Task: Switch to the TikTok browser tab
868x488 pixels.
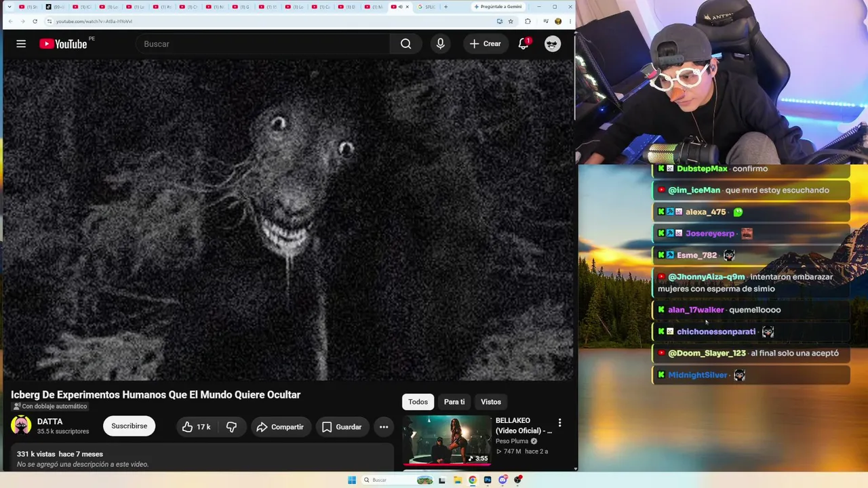Action: pos(56,7)
